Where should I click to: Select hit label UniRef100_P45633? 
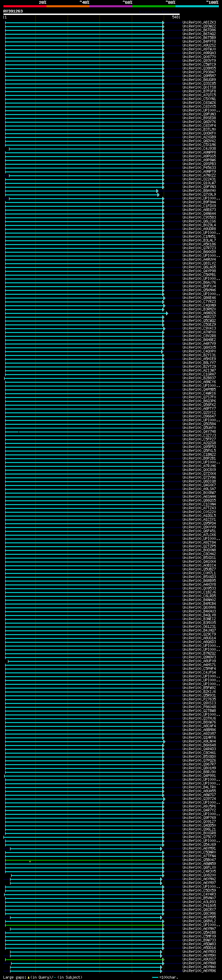click(199, 168)
